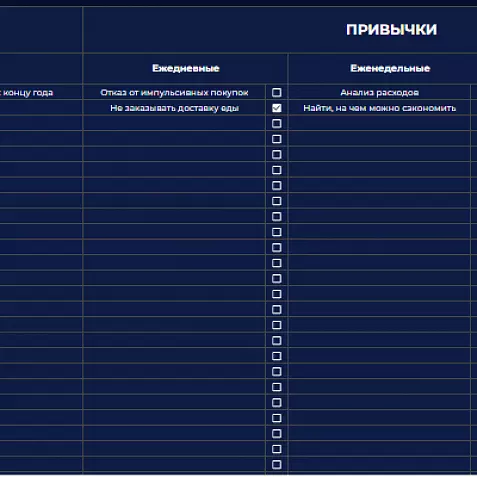Select the Ежедневные column header
This screenshot has width=477, height=477.
[185, 68]
